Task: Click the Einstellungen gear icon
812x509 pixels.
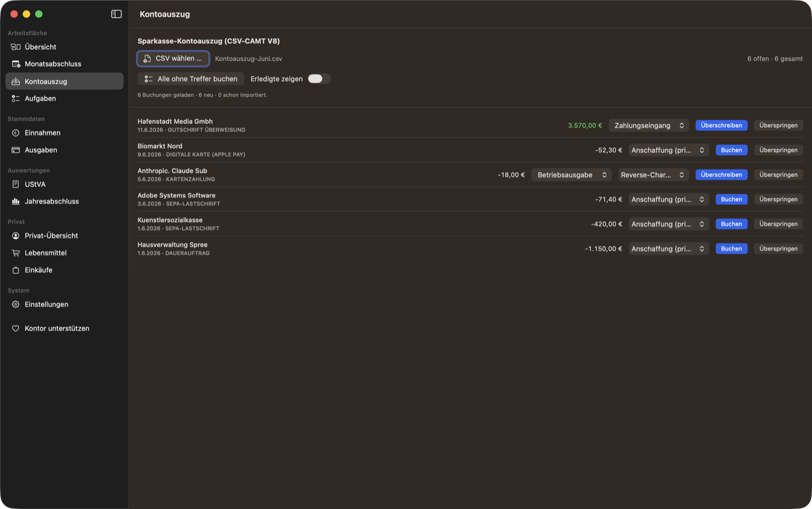Action: point(16,305)
